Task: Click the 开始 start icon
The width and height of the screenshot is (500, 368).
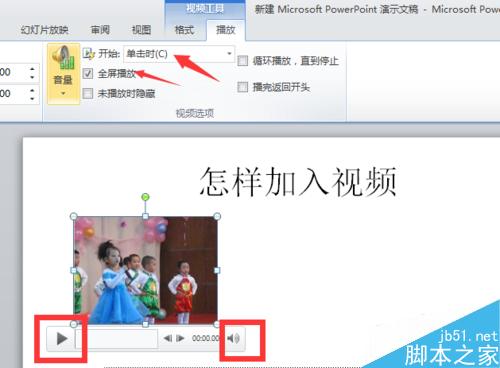Action: coord(89,54)
